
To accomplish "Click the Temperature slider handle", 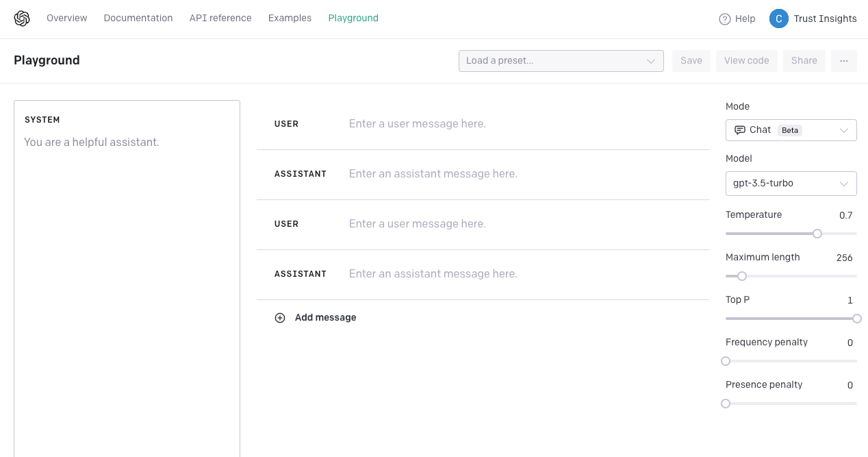I will pos(817,234).
